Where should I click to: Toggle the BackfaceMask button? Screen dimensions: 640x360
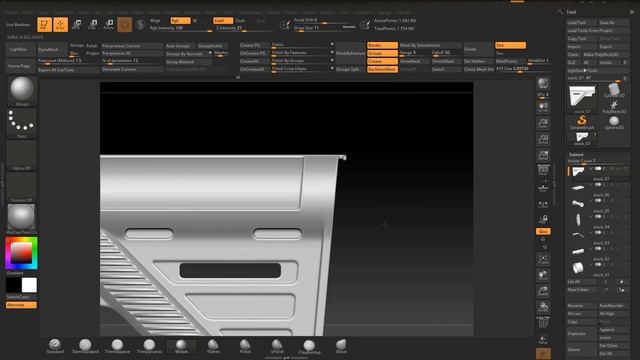(382, 69)
